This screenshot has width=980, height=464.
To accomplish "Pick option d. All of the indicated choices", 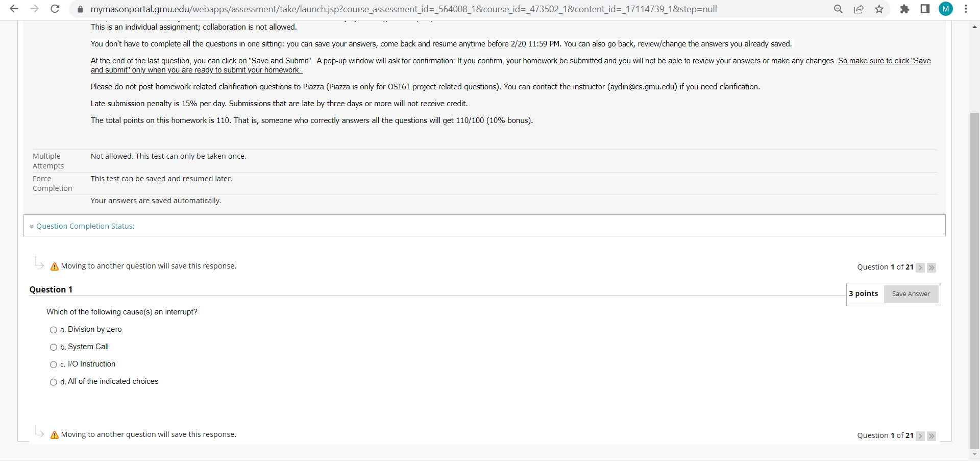I will (x=54, y=382).
